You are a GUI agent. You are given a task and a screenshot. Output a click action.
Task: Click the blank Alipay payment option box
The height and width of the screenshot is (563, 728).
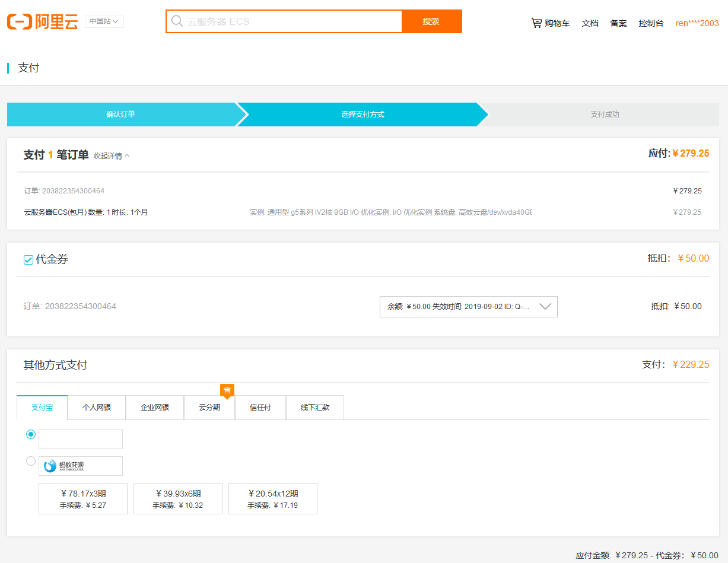[x=81, y=439]
